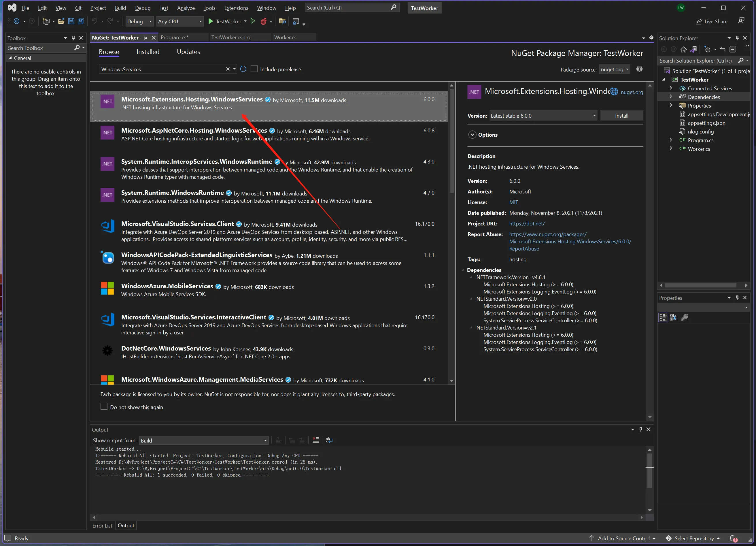The image size is (756, 546).
Task: Open the Version Latest stable 6.0.0 dropdown
Action: pos(543,116)
